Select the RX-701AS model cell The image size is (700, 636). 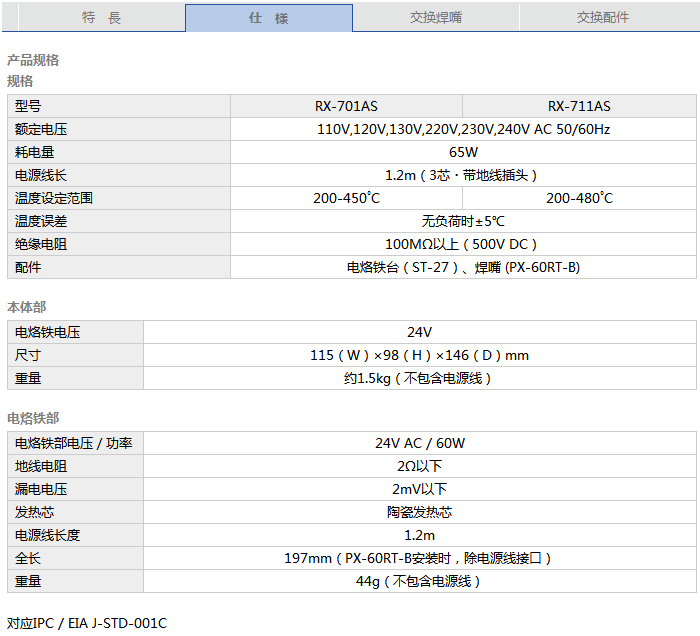pos(346,106)
